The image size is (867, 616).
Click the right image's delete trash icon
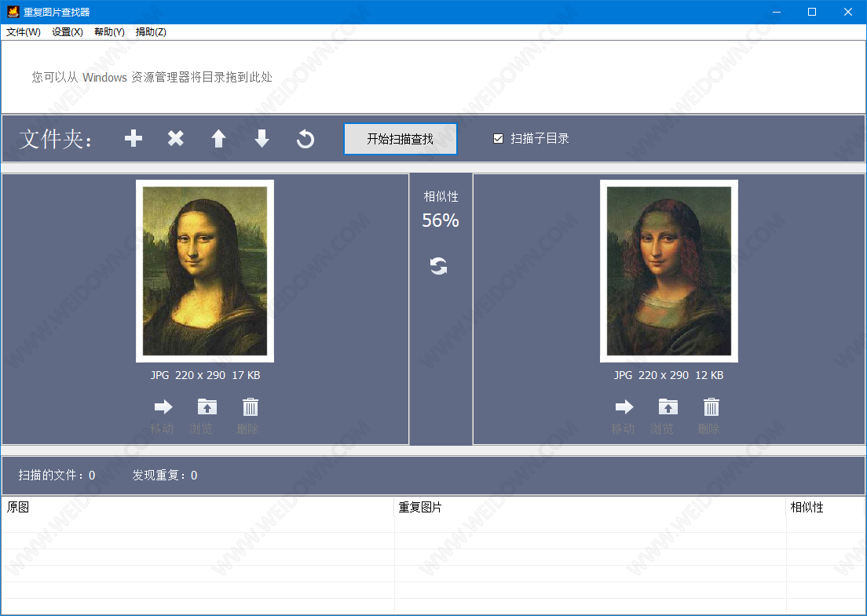pos(711,407)
